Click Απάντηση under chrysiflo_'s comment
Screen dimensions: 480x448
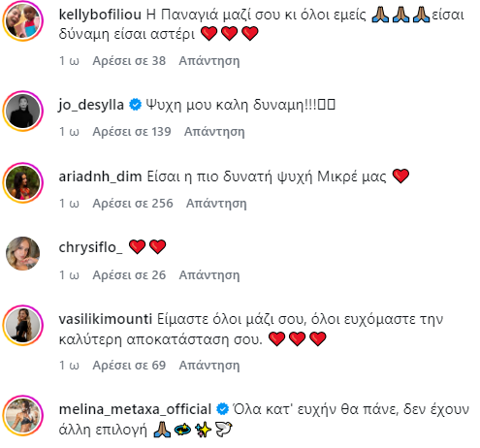click(209, 275)
